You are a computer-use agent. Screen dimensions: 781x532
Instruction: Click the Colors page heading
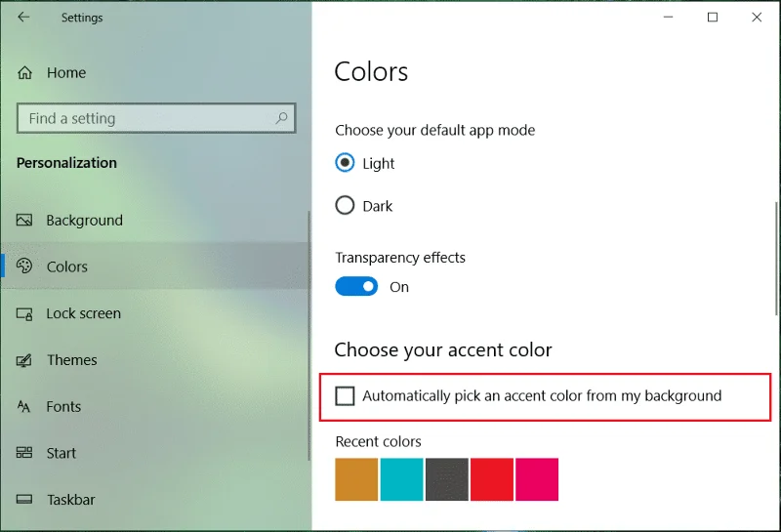click(371, 71)
